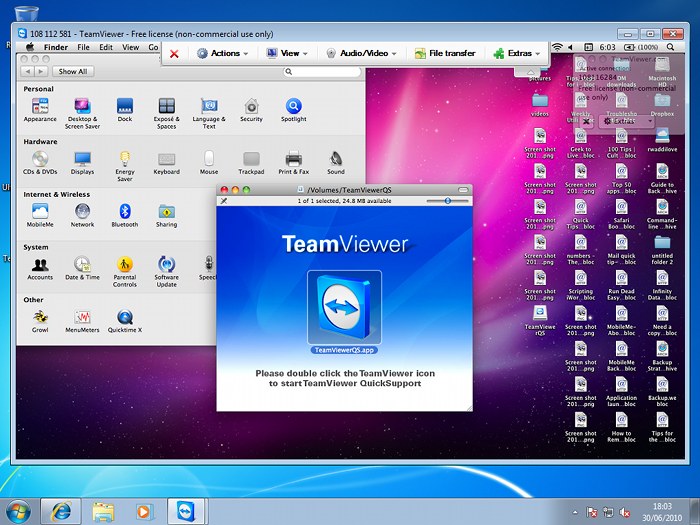Image resolution: width=700 pixels, height=525 pixels.
Task: Select the TeamViewerQS disk on Mac desktop
Action: coord(540,321)
